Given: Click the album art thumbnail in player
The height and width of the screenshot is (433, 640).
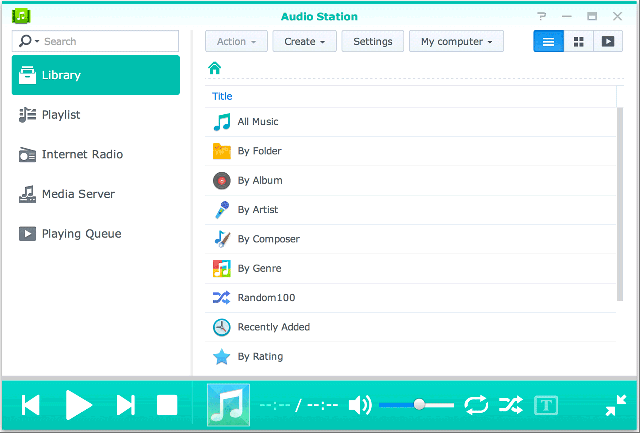Looking at the screenshot, I should click(x=229, y=405).
